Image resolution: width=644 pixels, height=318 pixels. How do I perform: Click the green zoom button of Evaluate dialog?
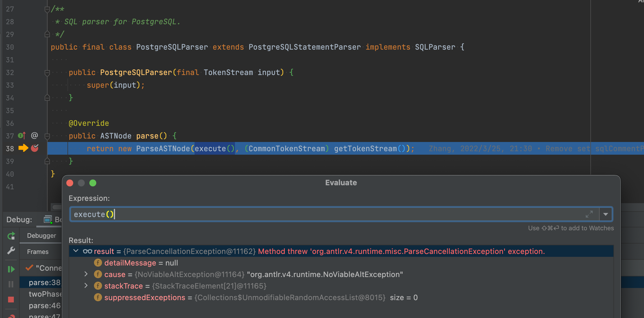pyautogui.click(x=93, y=183)
